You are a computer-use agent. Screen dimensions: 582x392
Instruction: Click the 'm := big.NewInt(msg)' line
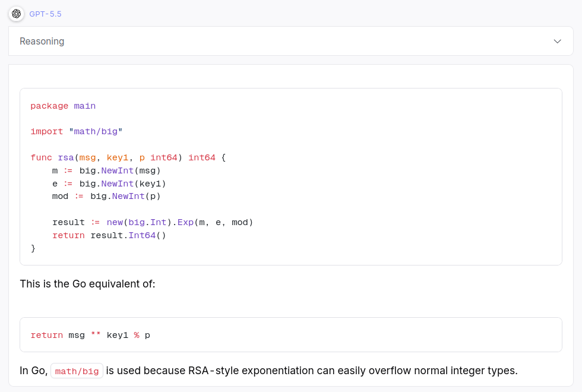pyautogui.click(x=106, y=171)
